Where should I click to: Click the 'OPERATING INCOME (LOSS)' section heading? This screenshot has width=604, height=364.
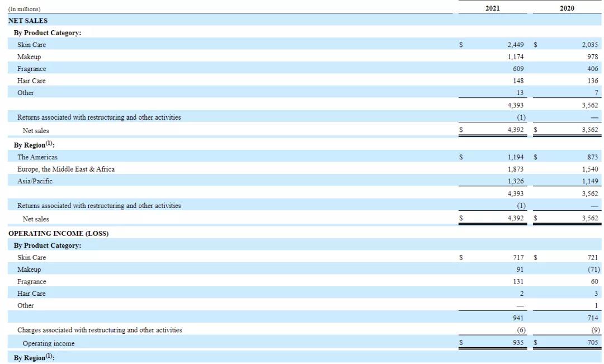[x=59, y=233]
